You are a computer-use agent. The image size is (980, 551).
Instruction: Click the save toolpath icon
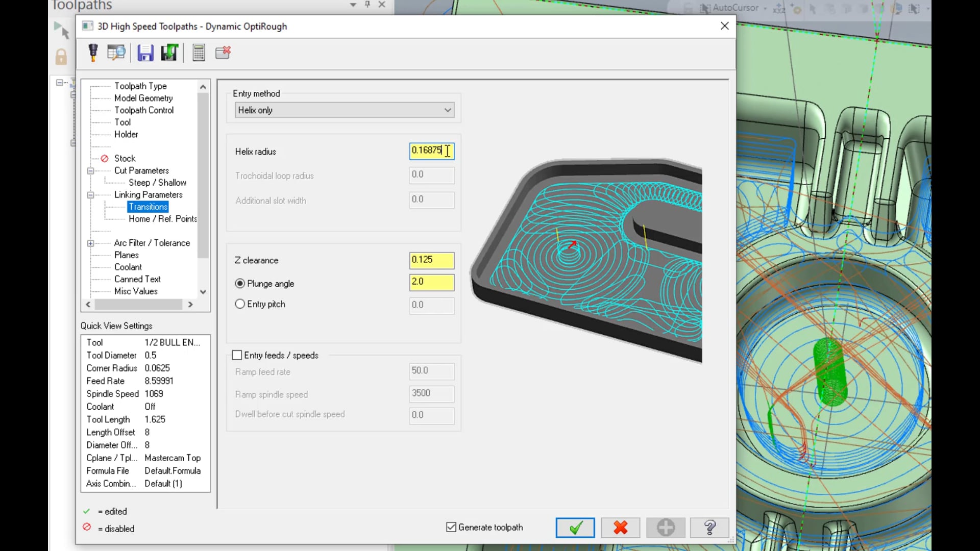click(145, 52)
